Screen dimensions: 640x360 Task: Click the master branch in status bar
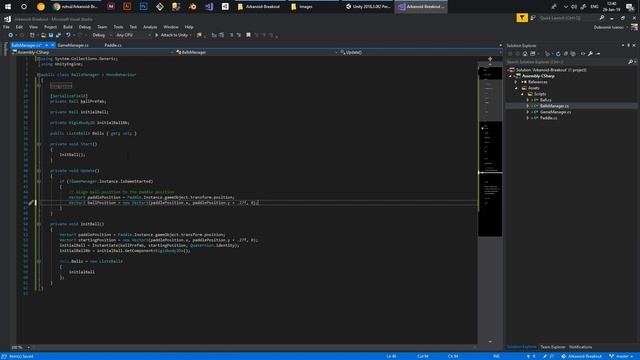coord(621,356)
